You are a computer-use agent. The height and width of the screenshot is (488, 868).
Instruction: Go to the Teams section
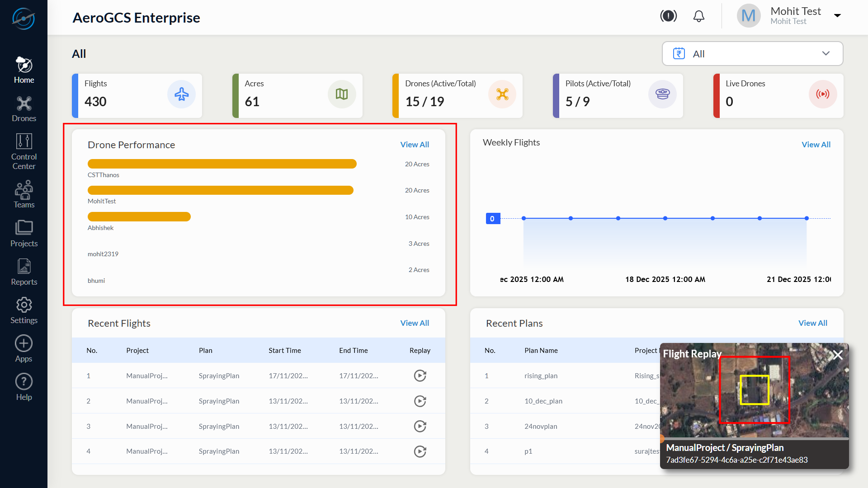coord(24,190)
